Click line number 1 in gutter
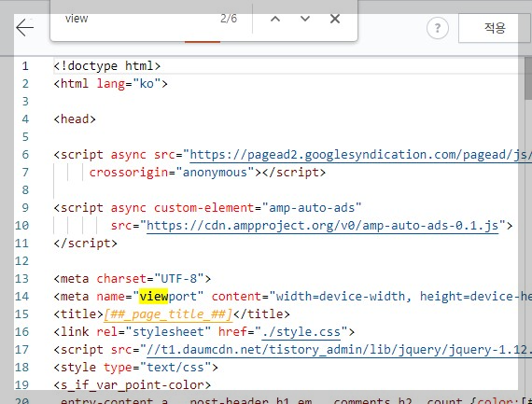This screenshot has width=532, height=404. tap(25, 66)
